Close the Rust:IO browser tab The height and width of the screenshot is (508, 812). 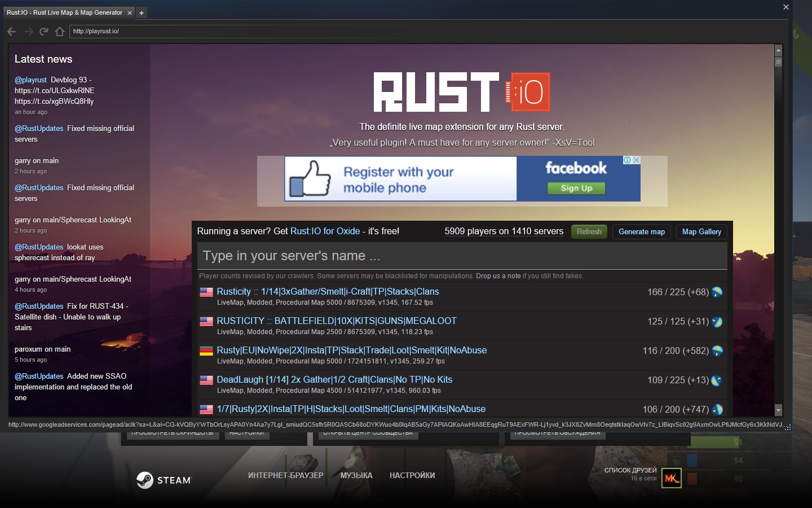pos(130,12)
